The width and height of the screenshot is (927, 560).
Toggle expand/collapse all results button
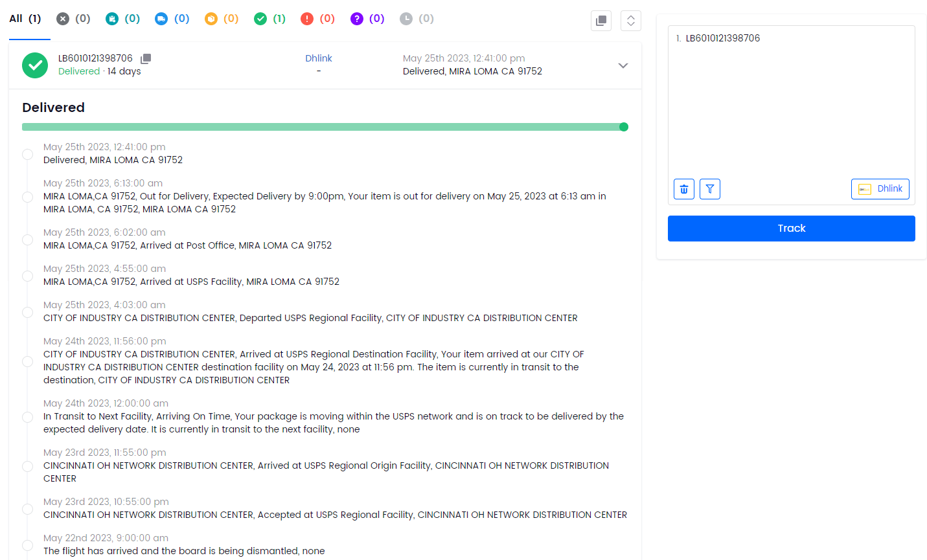[x=631, y=21]
